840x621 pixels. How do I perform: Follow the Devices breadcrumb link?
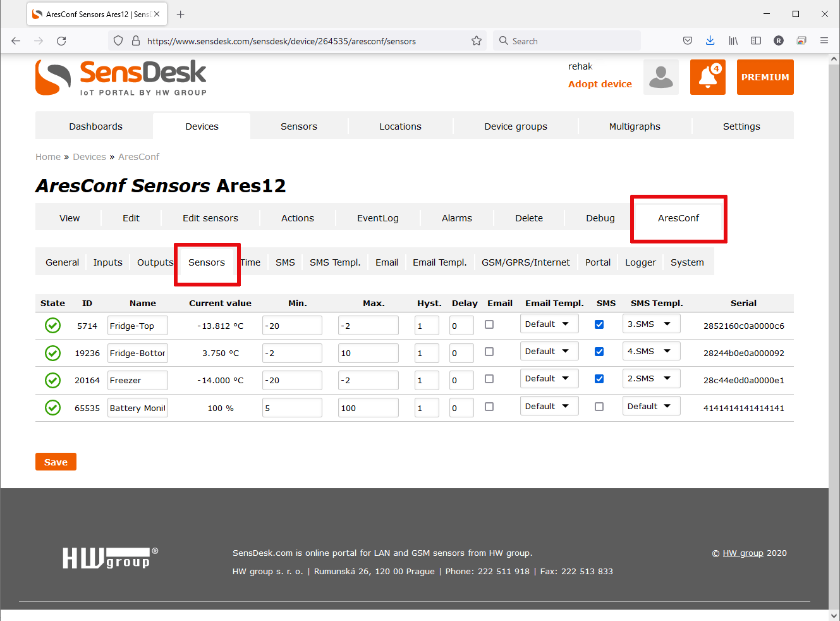pyautogui.click(x=89, y=157)
